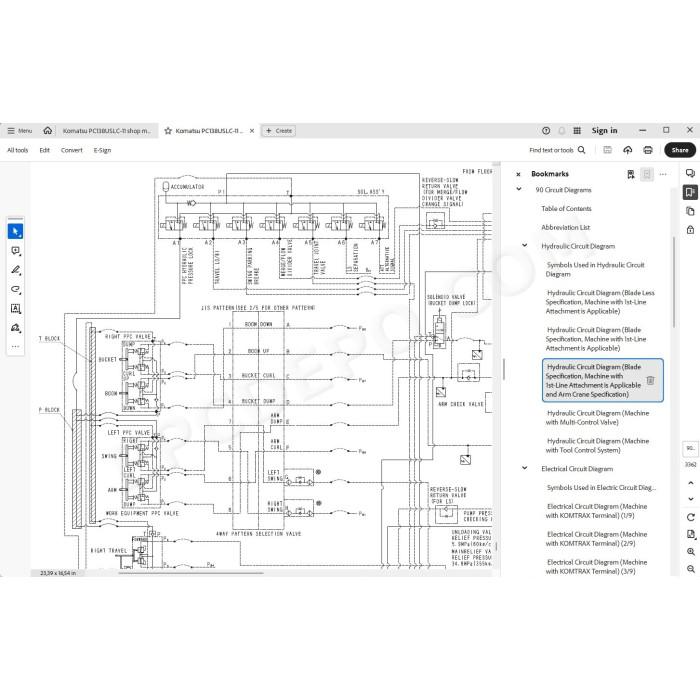Viewport: 700px width, 700px height.
Task: Click the print icon
Action: tap(648, 150)
